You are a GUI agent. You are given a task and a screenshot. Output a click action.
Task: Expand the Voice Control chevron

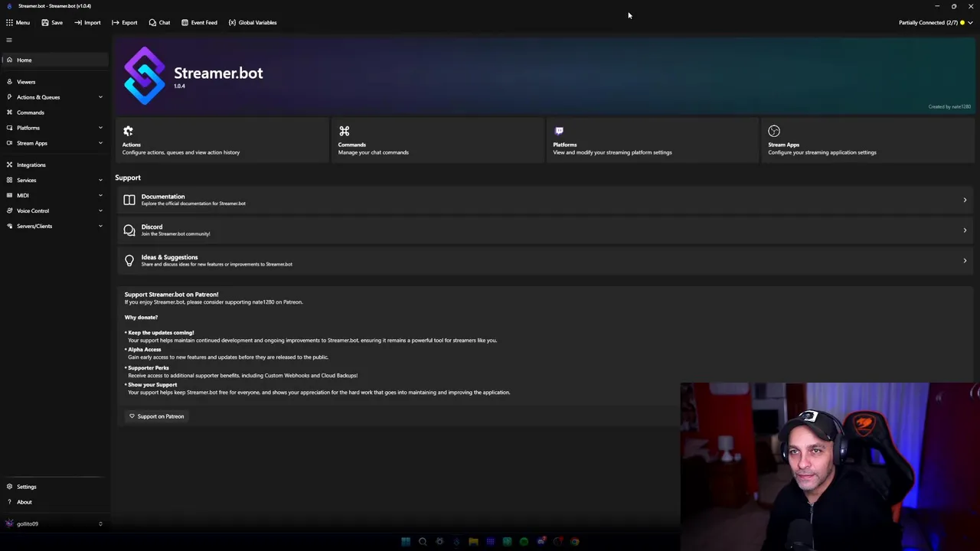tap(100, 210)
